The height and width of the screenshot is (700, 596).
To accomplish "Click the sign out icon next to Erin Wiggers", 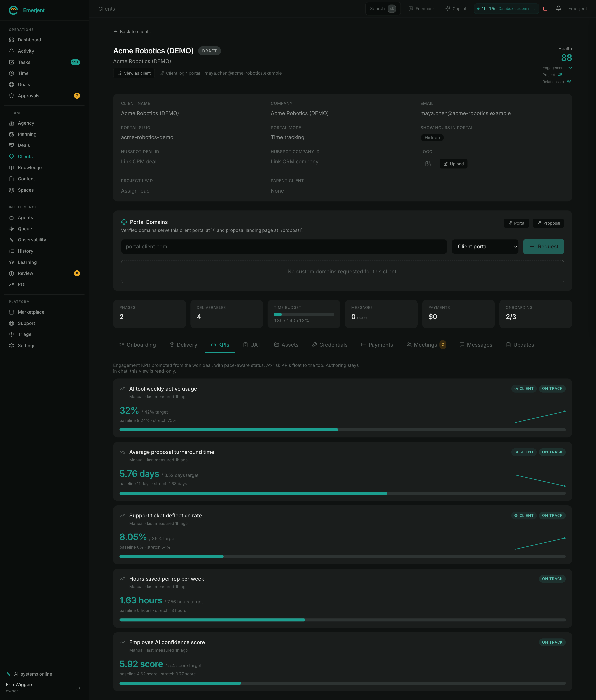I will tap(78, 688).
